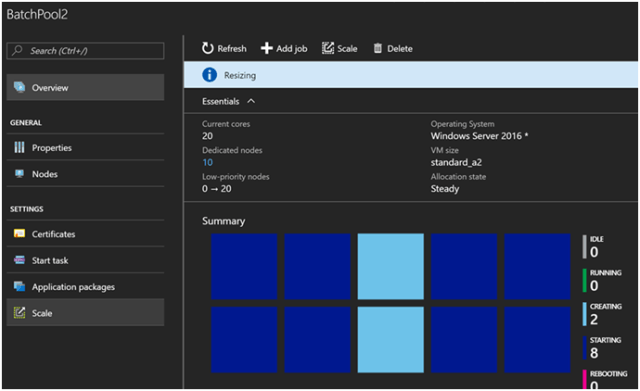Open the Nodes menu item

86,174
